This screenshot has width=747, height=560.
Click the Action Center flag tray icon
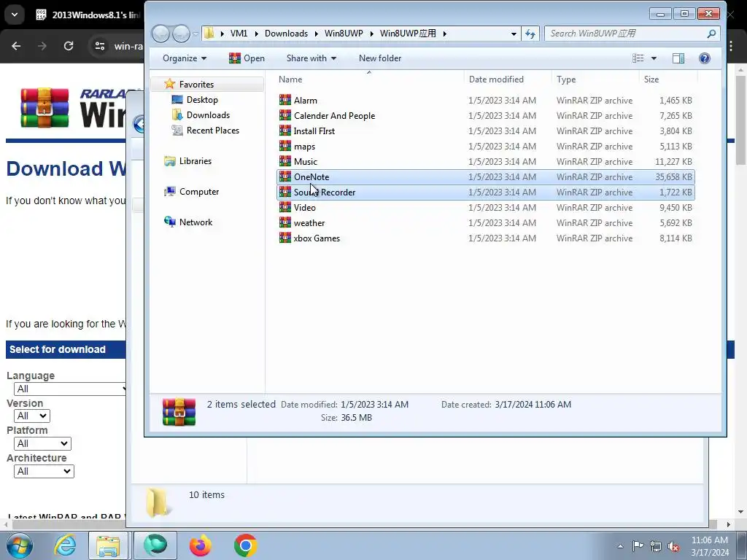[x=638, y=546]
